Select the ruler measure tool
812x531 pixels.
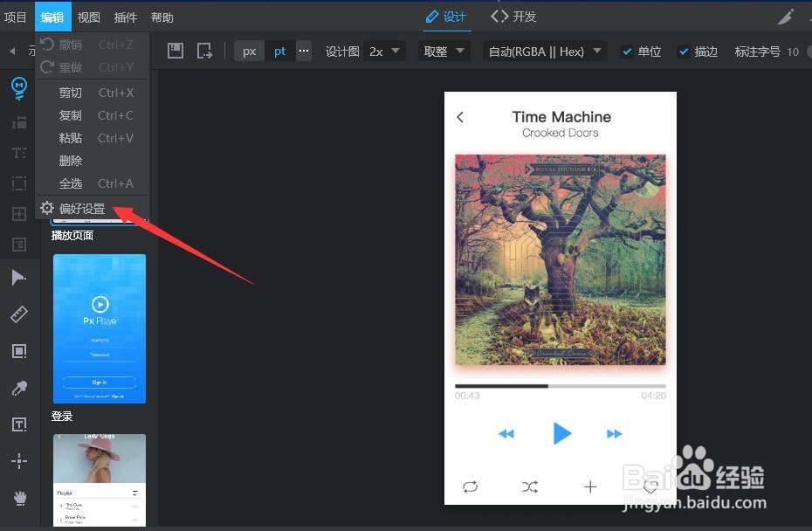tap(19, 314)
